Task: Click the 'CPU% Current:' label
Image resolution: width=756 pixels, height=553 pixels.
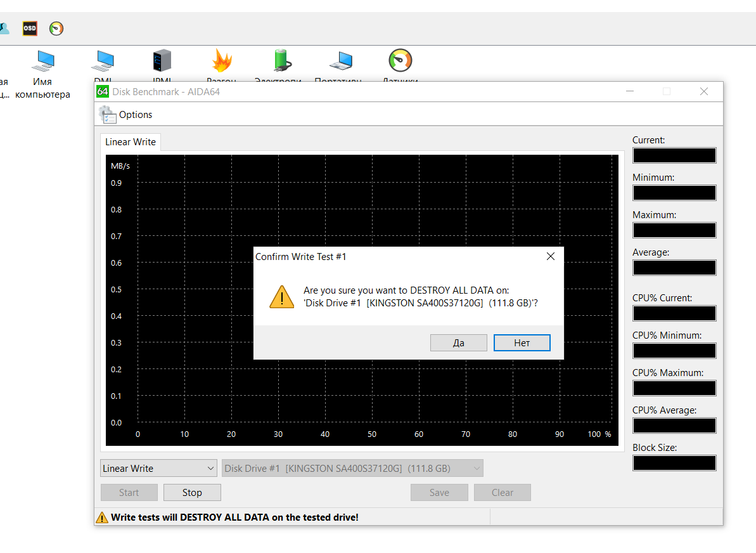Action: tap(662, 298)
